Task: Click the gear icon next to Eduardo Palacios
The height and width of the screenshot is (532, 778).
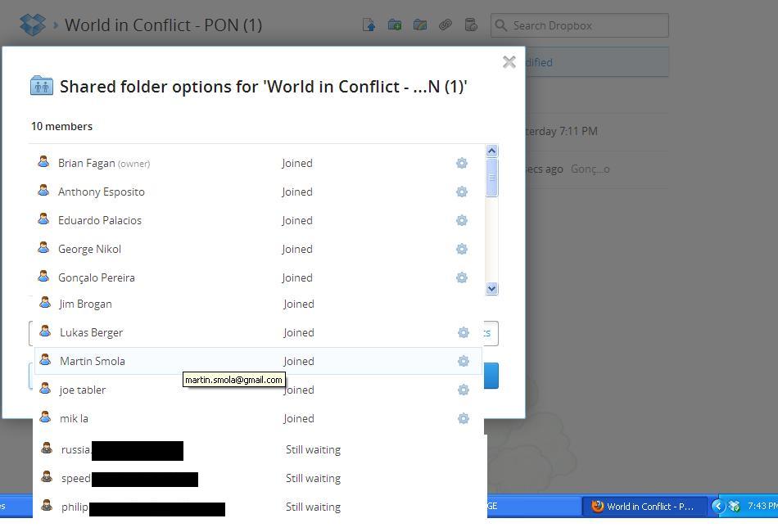Action: click(x=462, y=220)
